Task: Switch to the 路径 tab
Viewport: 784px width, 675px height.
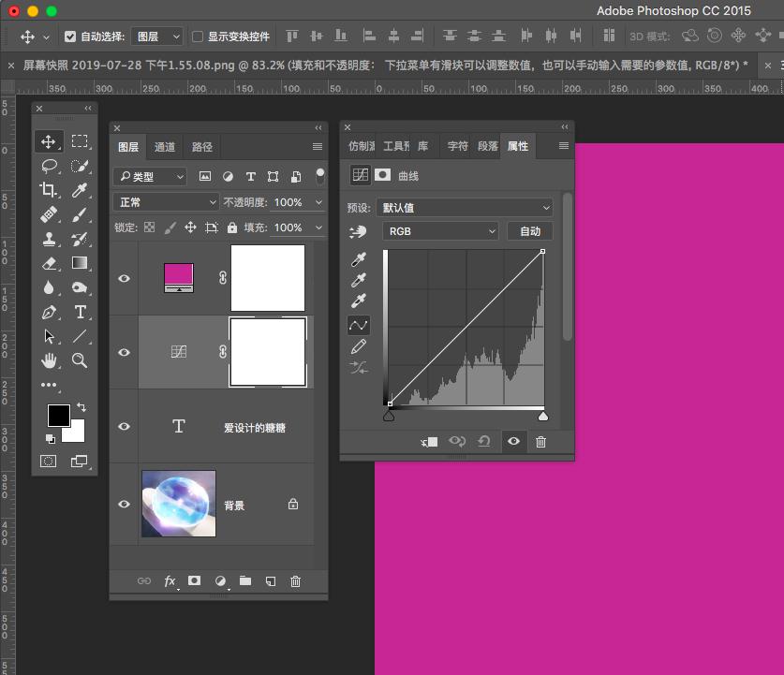Action: [x=202, y=147]
